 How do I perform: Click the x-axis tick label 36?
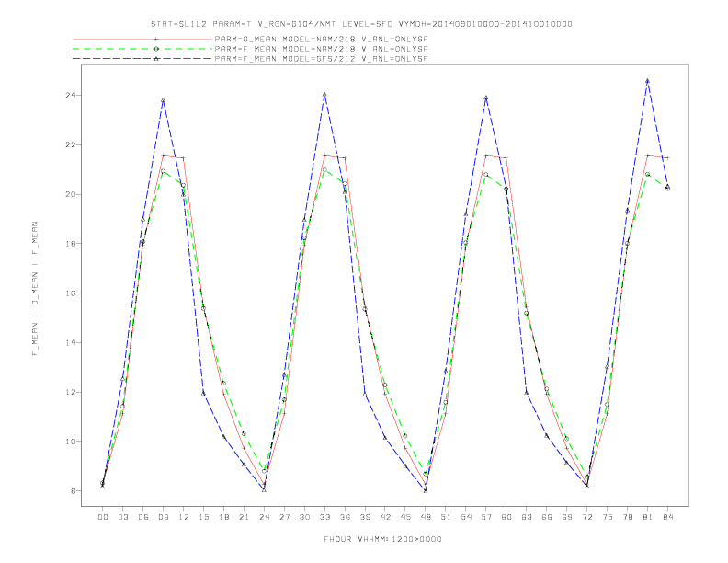pyautogui.click(x=345, y=517)
